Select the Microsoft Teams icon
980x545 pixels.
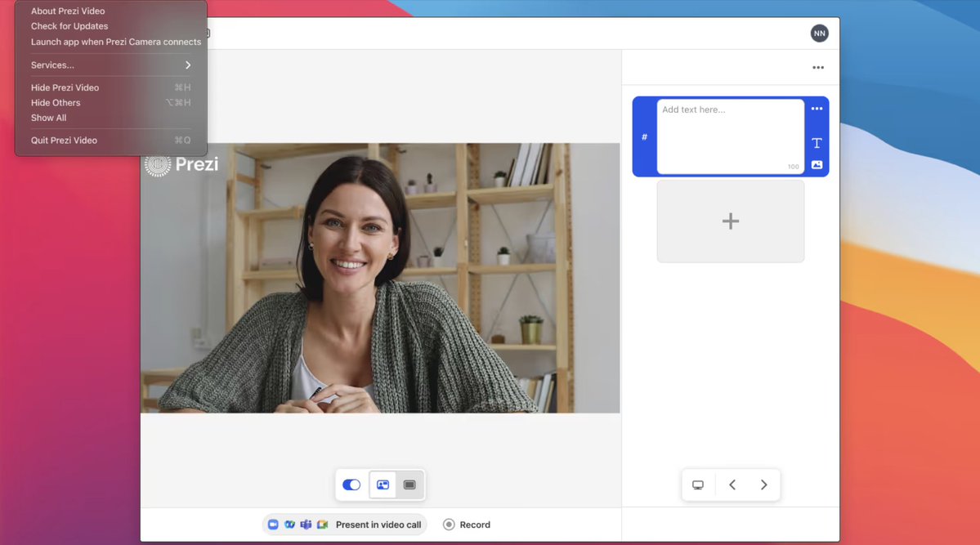coord(306,524)
